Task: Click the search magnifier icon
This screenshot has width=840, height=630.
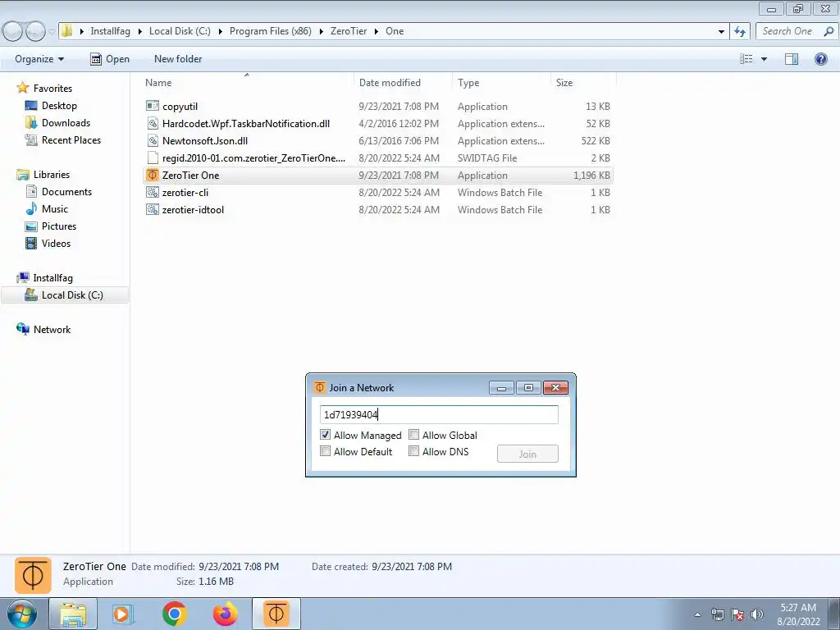Action: click(x=829, y=31)
